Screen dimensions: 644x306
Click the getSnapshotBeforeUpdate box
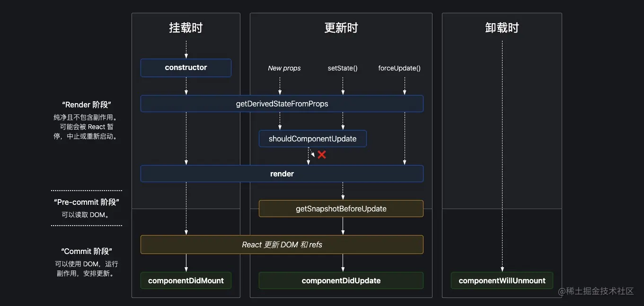[x=341, y=209]
